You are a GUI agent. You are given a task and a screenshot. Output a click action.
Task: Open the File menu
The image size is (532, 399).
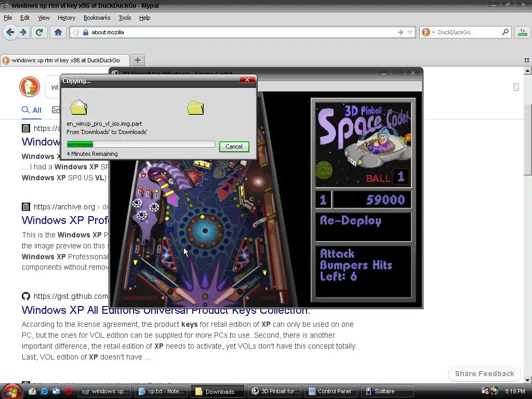click(8, 18)
